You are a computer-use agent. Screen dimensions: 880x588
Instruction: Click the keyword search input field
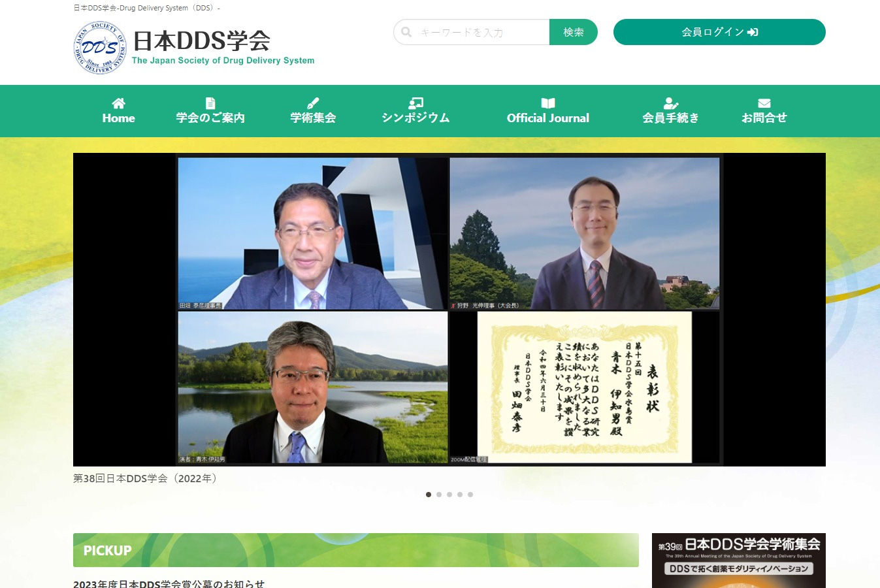472,32
